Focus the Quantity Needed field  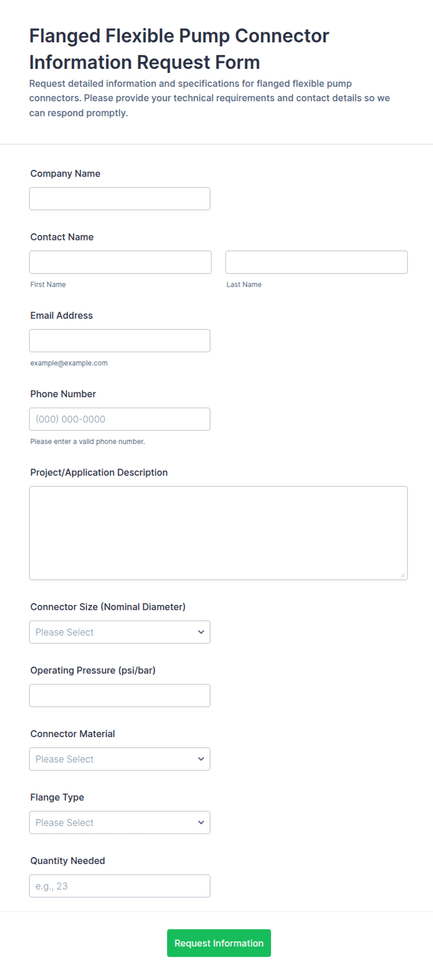click(x=120, y=886)
